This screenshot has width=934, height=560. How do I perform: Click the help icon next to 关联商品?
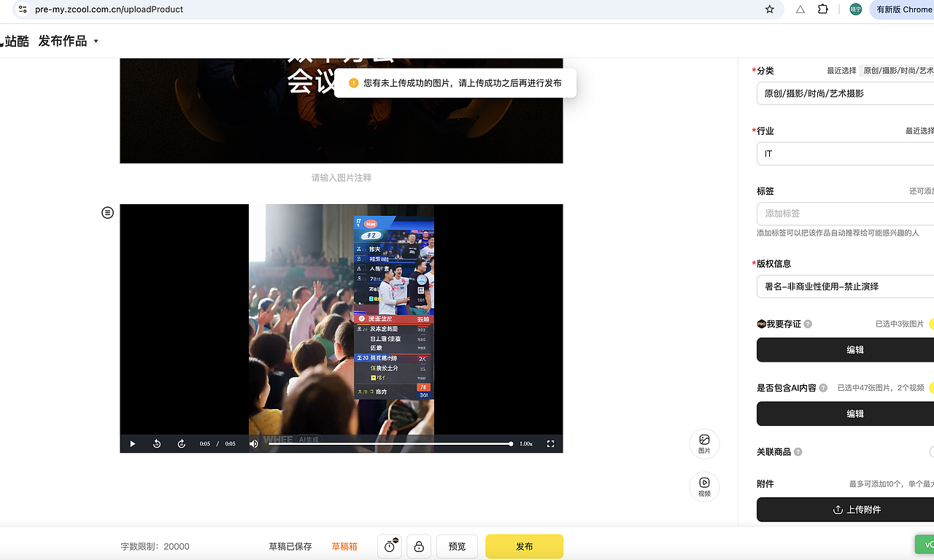point(798,452)
